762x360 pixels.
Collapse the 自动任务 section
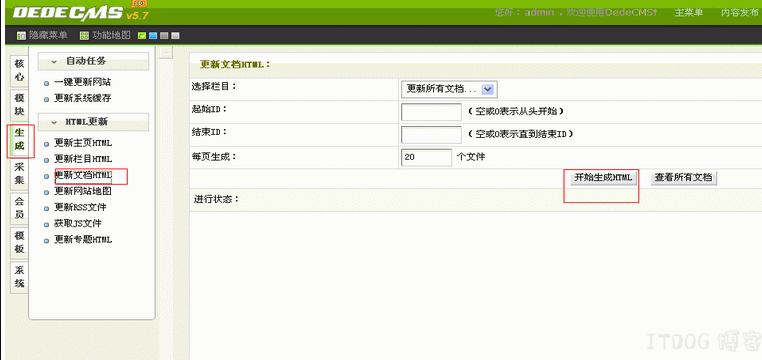[x=93, y=61]
